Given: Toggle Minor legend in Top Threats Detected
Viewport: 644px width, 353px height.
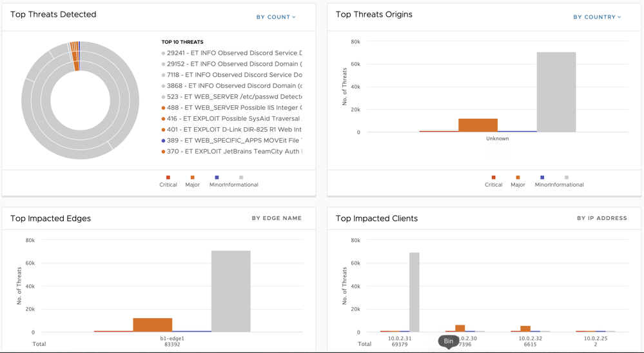Looking at the screenshot, I should (217, 181).
